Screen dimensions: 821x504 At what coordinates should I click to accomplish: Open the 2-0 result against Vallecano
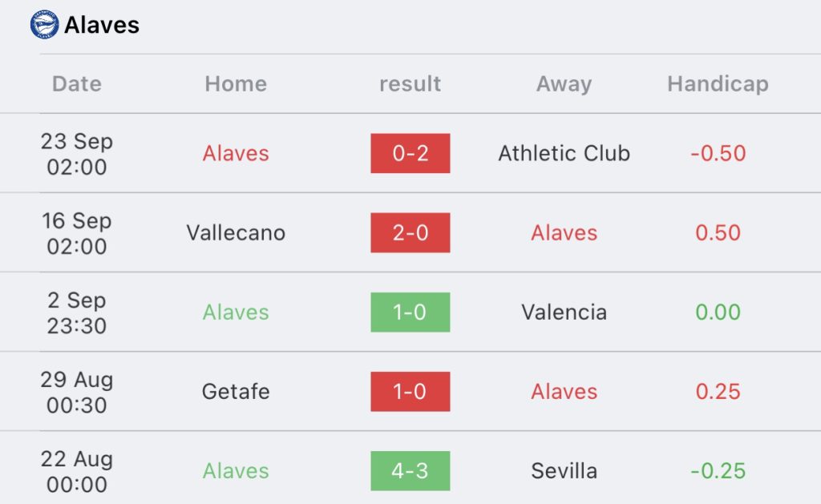point(410,233)
